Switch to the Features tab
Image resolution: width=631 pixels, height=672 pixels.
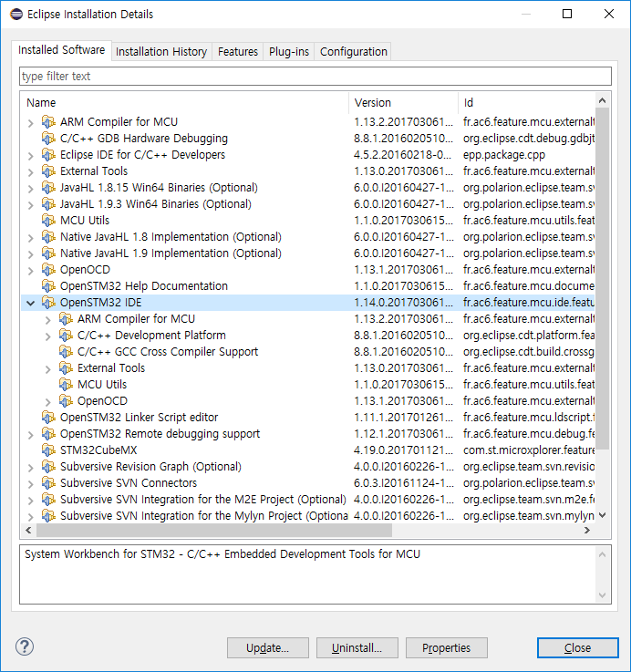click(x=237, y=51)
